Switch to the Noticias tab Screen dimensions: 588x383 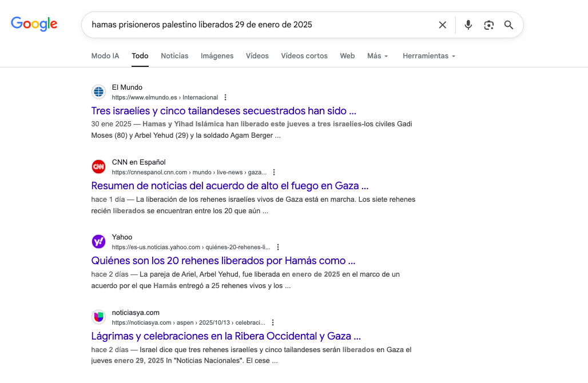[174, 56]
